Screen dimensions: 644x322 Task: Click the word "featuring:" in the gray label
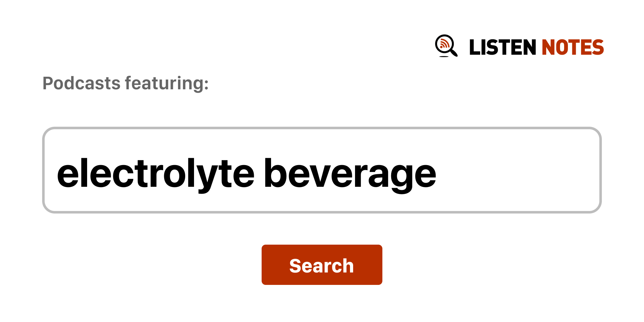pyautogui.click(x=167, y=83)
